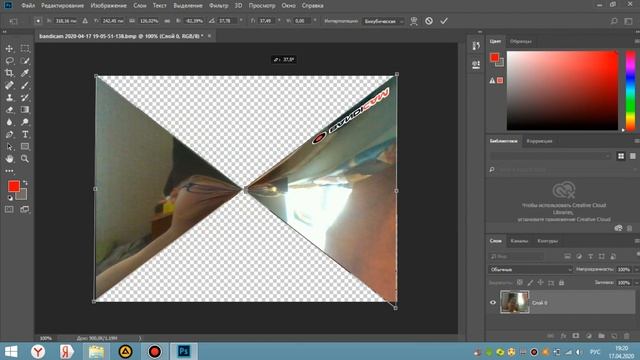Cancel the transform with the circle-slash icon
The height and width of the screenshot is (360, 640).
(429, 21)
